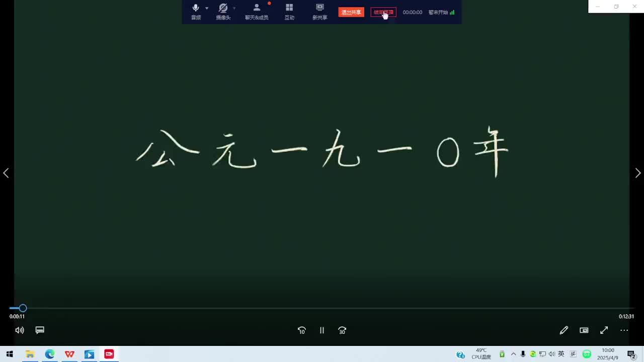Screen dimensions: 644x362
Task: Open the red recording app in taskbar
Action: [109, 354]
